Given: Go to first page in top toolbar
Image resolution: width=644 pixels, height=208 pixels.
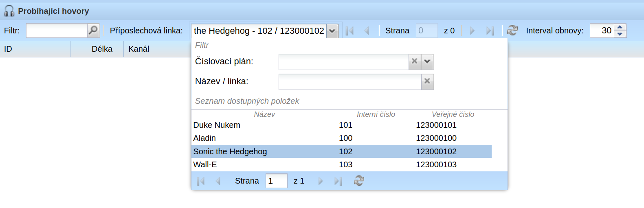Looking at the screenshot, I should [349, 31].
